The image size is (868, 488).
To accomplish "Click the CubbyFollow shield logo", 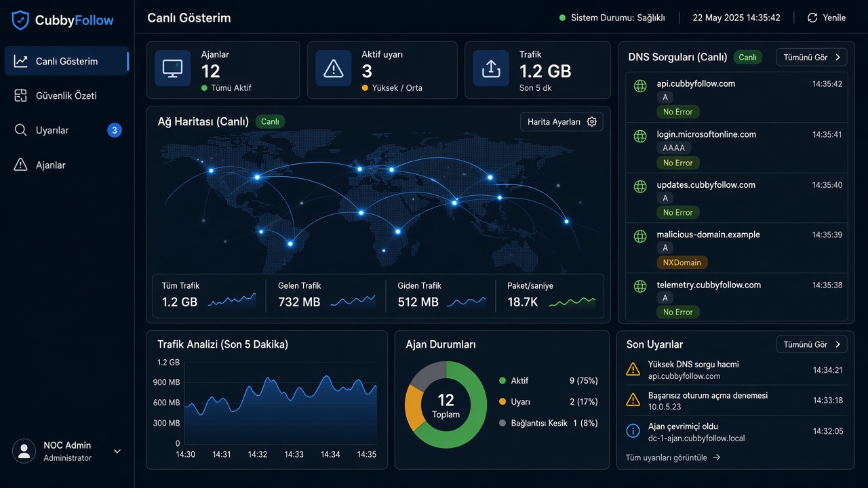I will (21, 20).
